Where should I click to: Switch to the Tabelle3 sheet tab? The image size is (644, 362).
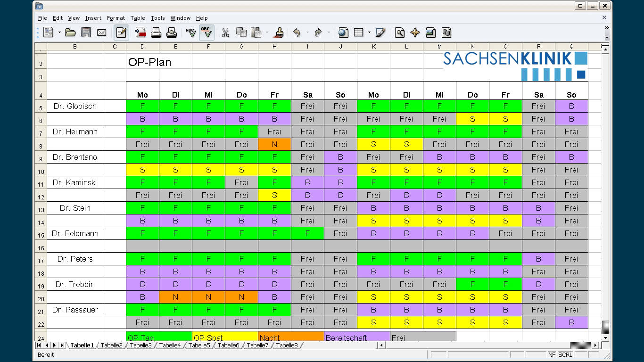tap(140, 346)
